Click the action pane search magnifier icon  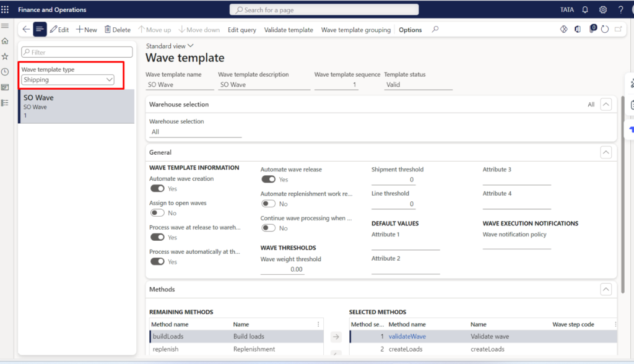(x=435, y=29)
